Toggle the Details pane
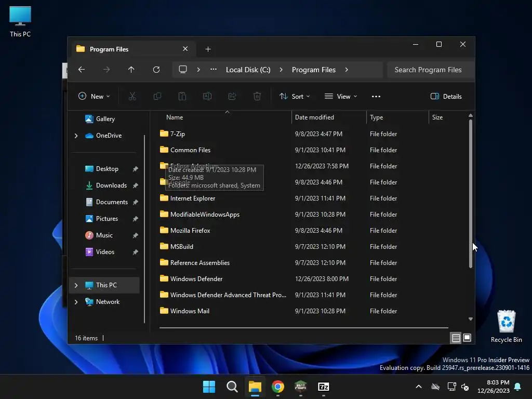The image size is (532, 399). coord(446,96)
